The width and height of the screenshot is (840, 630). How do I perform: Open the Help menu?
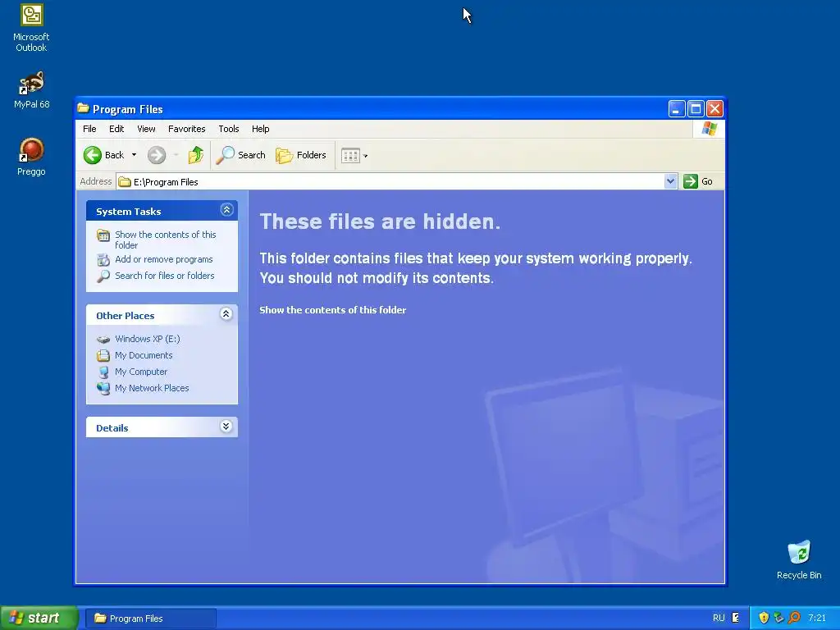point(260,129)
